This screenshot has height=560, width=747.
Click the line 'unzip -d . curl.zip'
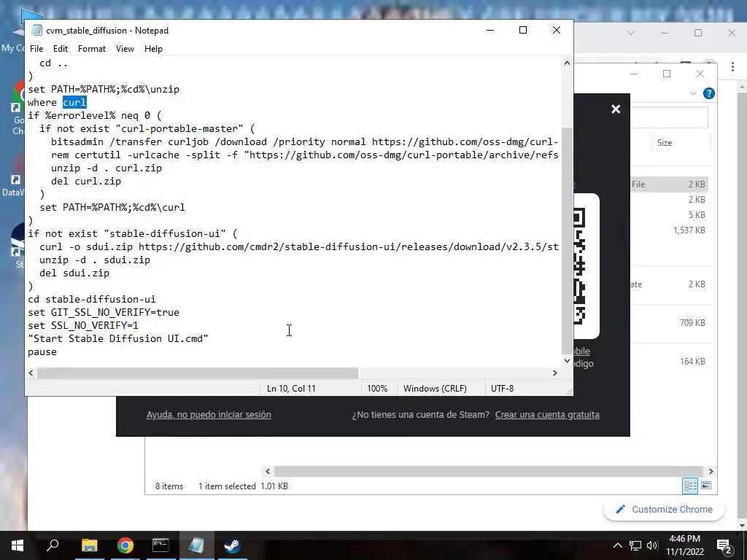[x=107, y=168]
